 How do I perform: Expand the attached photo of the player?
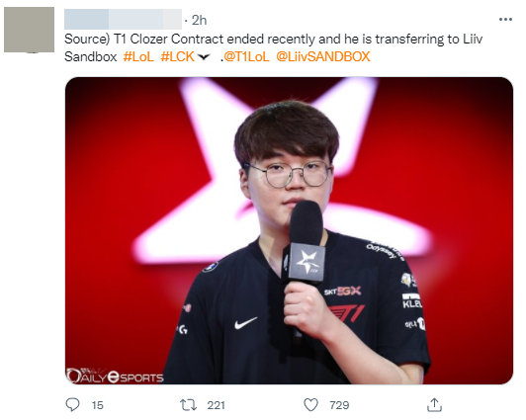click(289, 230)
